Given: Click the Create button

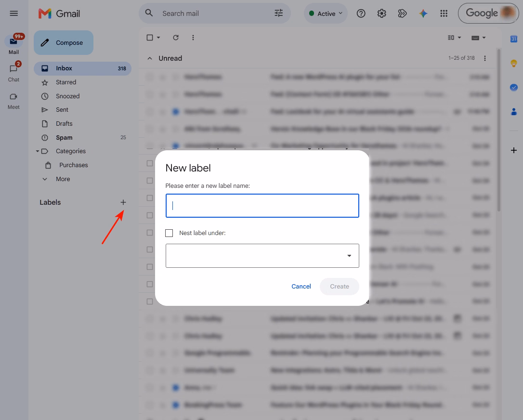Looking at the screenshot, I should [x=339, y=287].
